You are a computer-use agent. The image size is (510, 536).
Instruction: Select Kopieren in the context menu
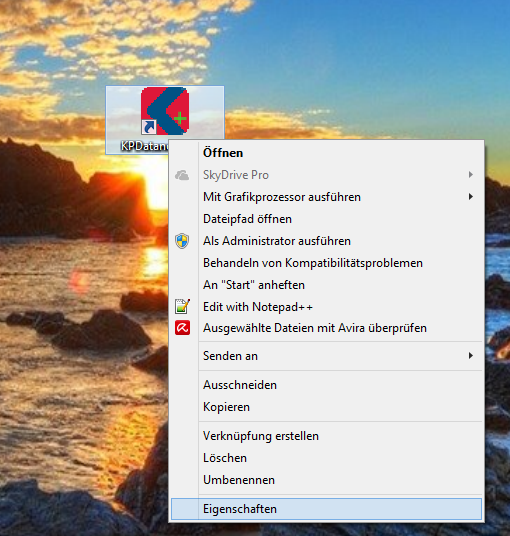pos(326,407)
